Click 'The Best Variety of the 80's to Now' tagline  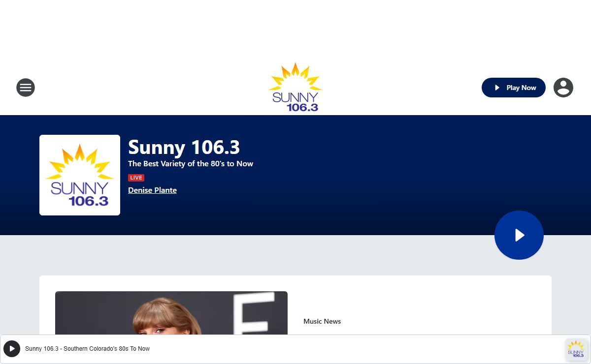(191, 164)
